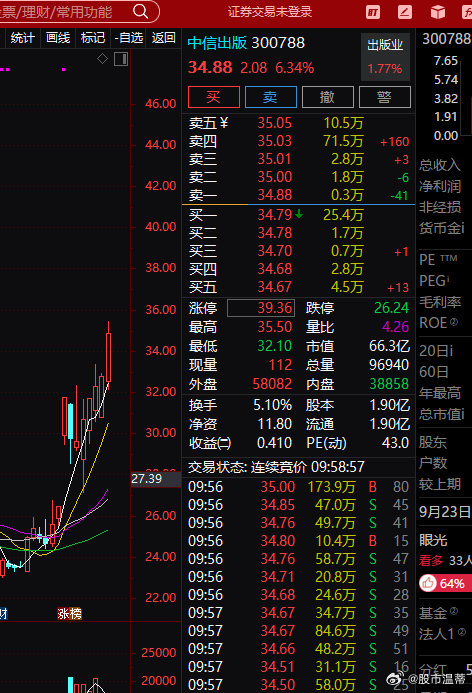Click the stock name 中信出版
The image size is (472, 693).
pyautogui.click(x=217, y=43)
